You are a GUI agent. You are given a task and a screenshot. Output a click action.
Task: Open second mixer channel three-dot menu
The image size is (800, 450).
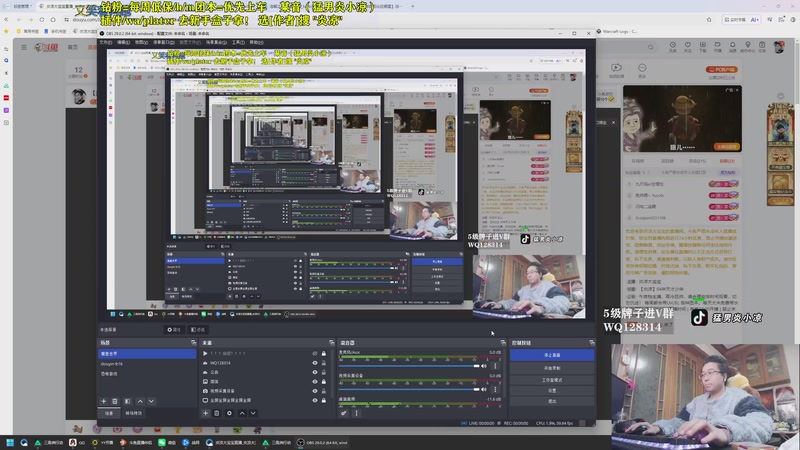coord(495,389)
